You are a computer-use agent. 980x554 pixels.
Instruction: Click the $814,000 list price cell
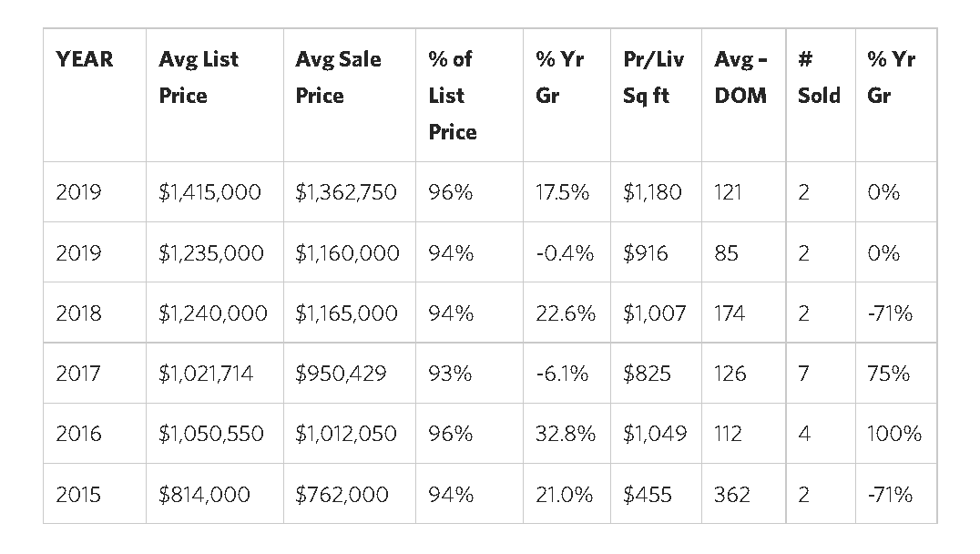click(x=204, y=495)
